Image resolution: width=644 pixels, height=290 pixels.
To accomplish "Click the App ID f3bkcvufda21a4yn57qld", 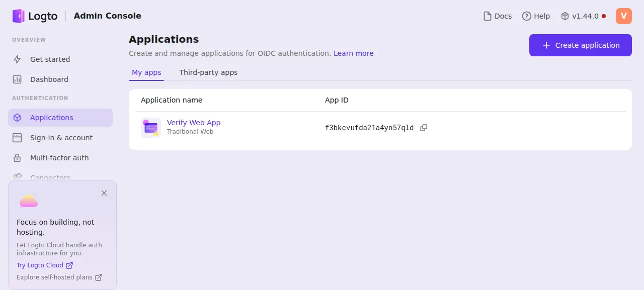I will pos(370,128).
